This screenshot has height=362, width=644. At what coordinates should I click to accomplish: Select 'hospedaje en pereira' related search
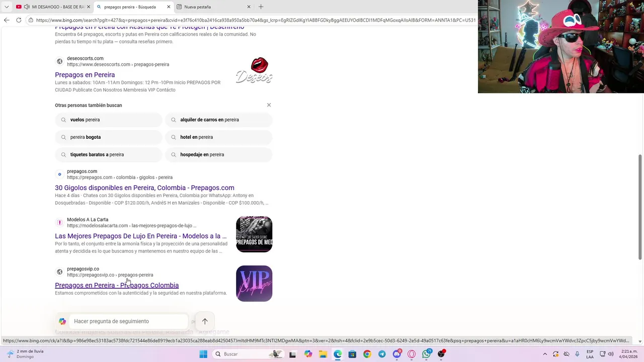pyautogui.click(x=218, y=154)
